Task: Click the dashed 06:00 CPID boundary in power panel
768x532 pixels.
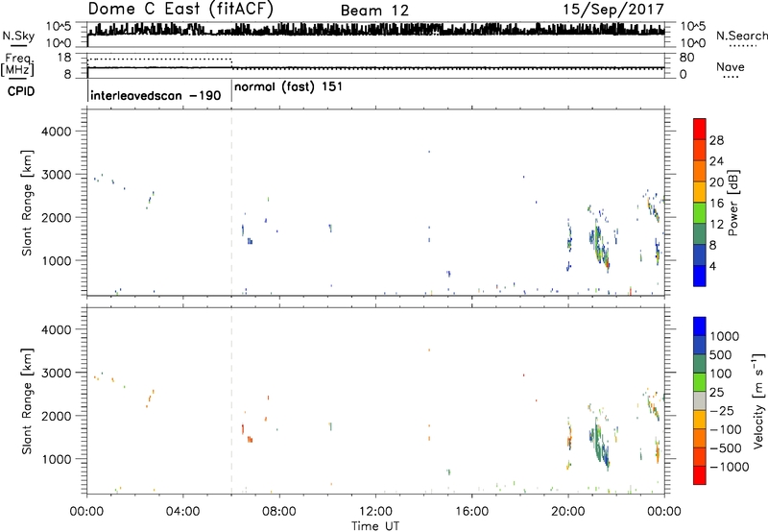Action: [x=231, y=203]
